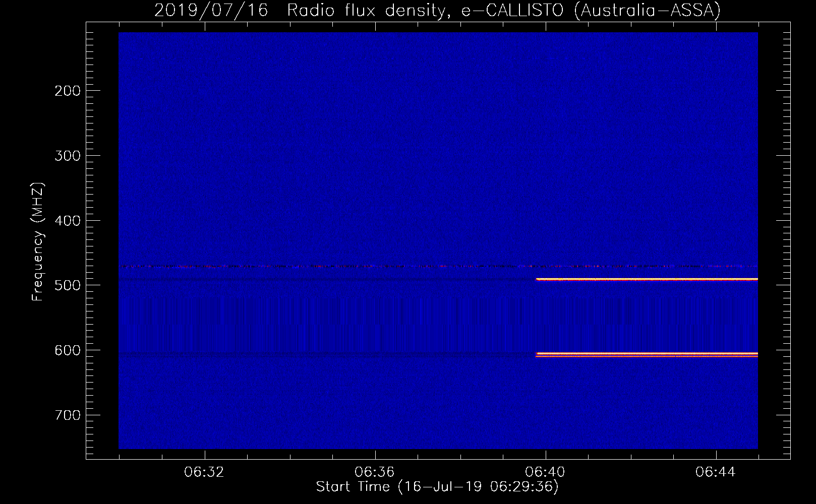Click the plot title with the date 2019/07/16
Viewport: 816px width, 504px height.
point(437,10)
